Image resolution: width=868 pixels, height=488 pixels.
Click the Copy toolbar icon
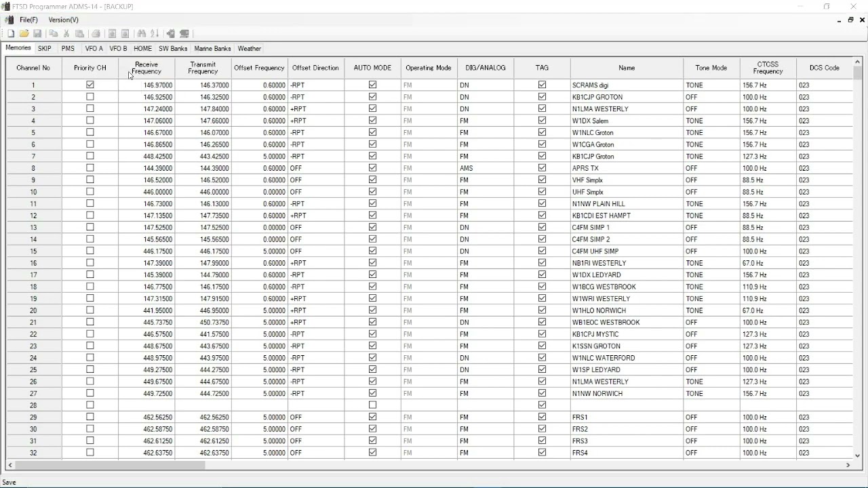click(x=54, y=34)
